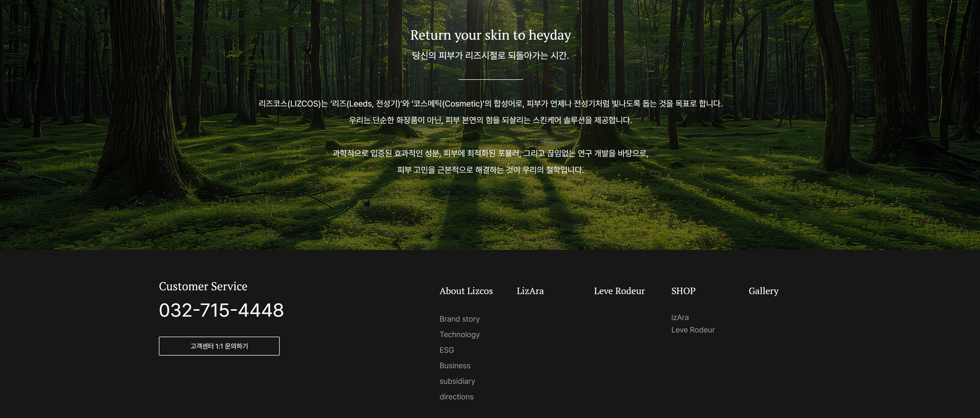Click 'Return your skin to heyday' headline
This screenshot has height=418, width=980.
click(x=491, y=35)
